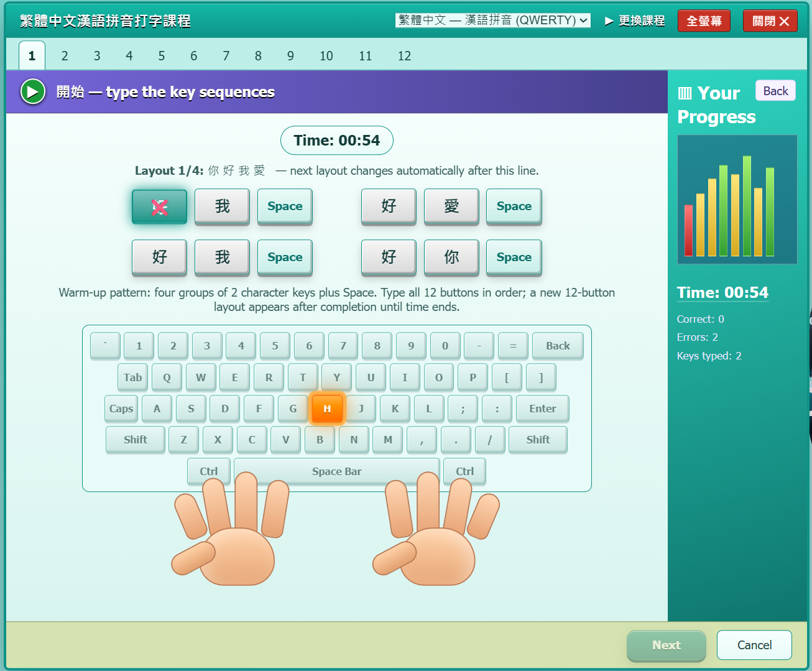This screenshot has width=812, height=671.
Task: Click the 愛 character button
Action: (x=451, y=206)
